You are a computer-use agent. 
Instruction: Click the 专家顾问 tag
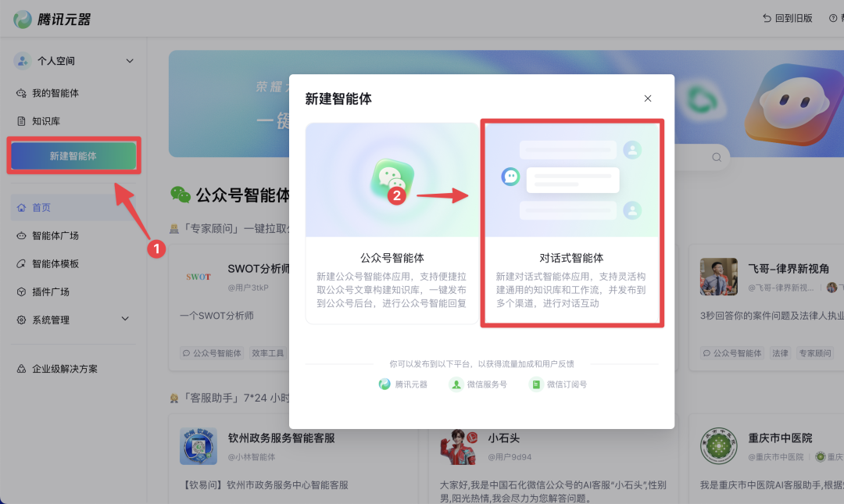(x=814, y=353)
